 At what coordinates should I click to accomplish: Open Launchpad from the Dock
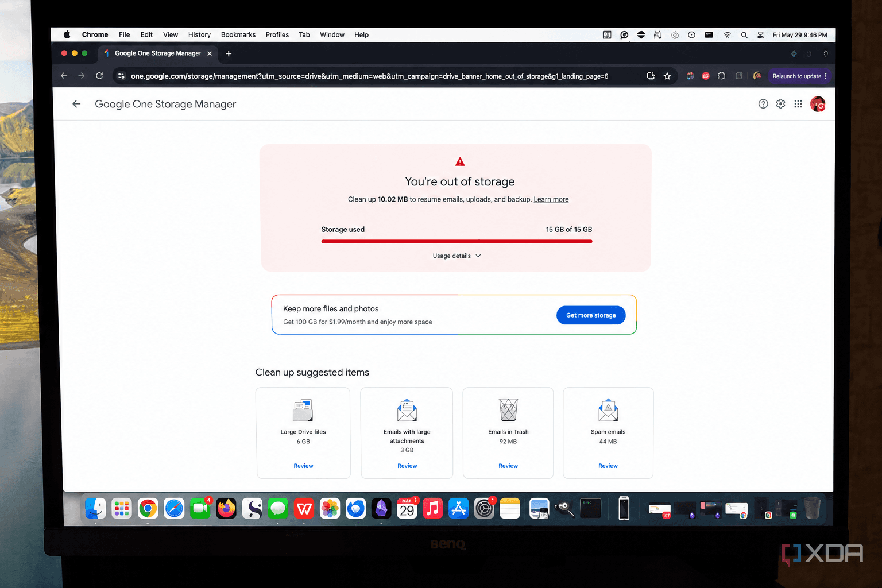click(122, 508)
